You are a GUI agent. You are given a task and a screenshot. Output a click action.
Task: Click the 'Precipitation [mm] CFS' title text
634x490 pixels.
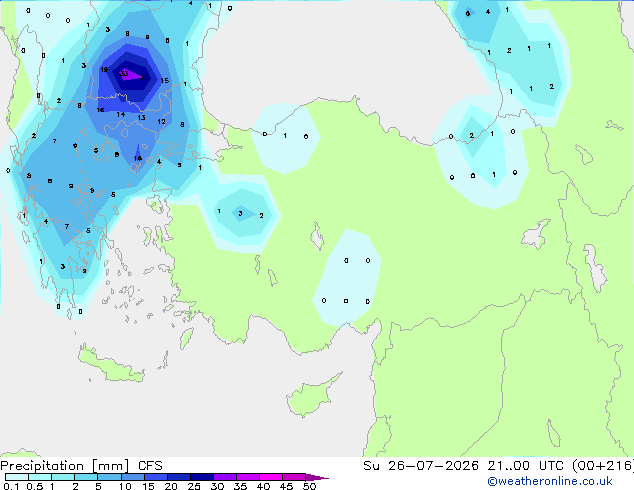81,466
